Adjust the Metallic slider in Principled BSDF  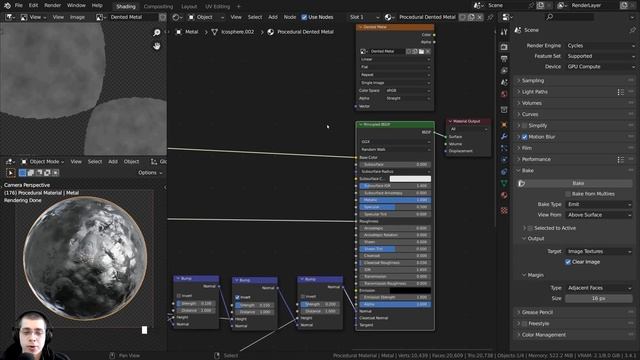click(x=395, y=200)
